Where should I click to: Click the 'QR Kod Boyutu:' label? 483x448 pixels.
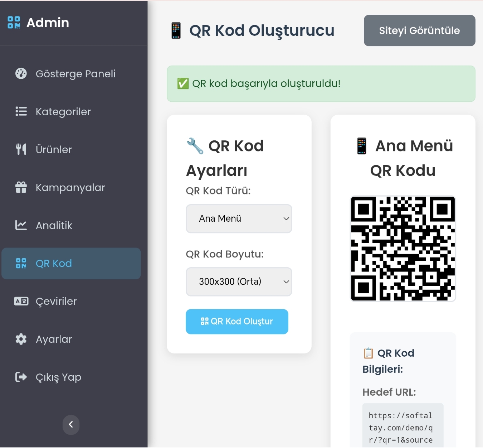click(x=225, y=254)
